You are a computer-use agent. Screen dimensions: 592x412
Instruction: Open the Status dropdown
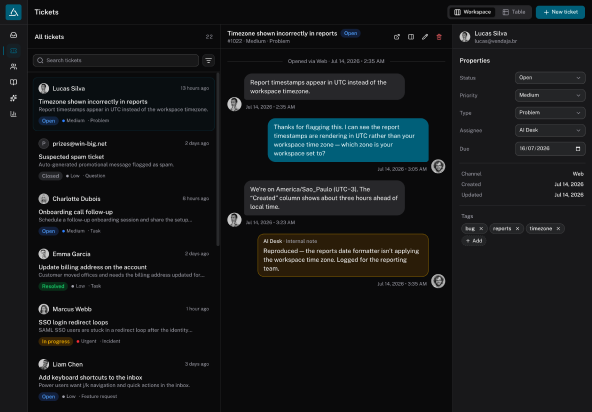[x=550, y=78]
